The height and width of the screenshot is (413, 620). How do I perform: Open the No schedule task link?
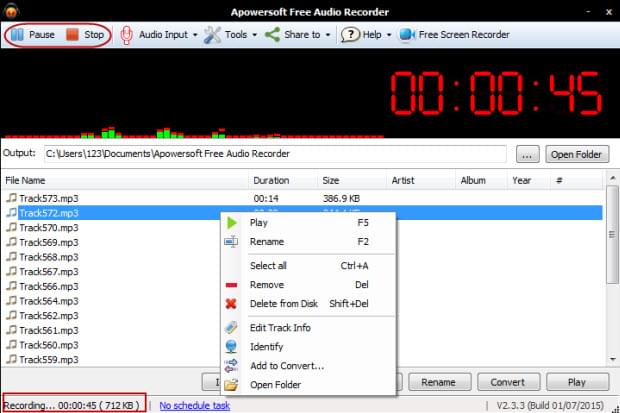195,405
